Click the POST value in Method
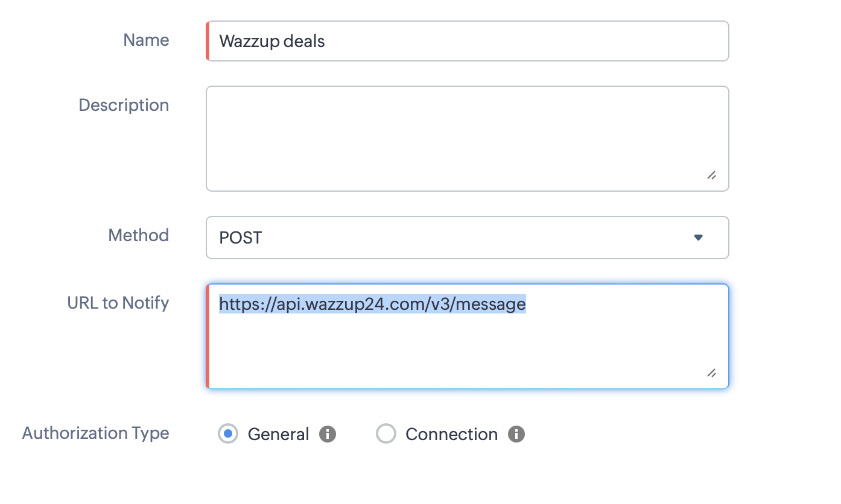This screenshot has width=841, height=504. (241, 238)
